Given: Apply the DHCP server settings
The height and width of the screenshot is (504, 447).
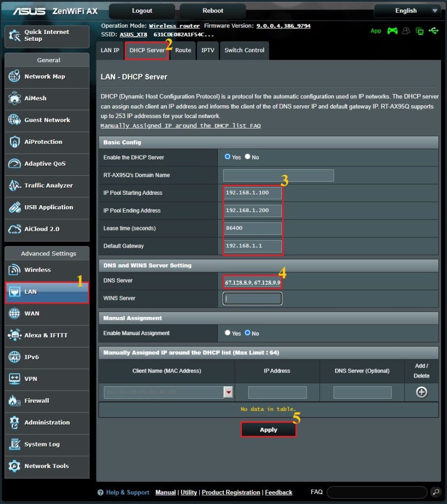Looking at the screenshot, I should pyautogui.click(x=268, y=429).
